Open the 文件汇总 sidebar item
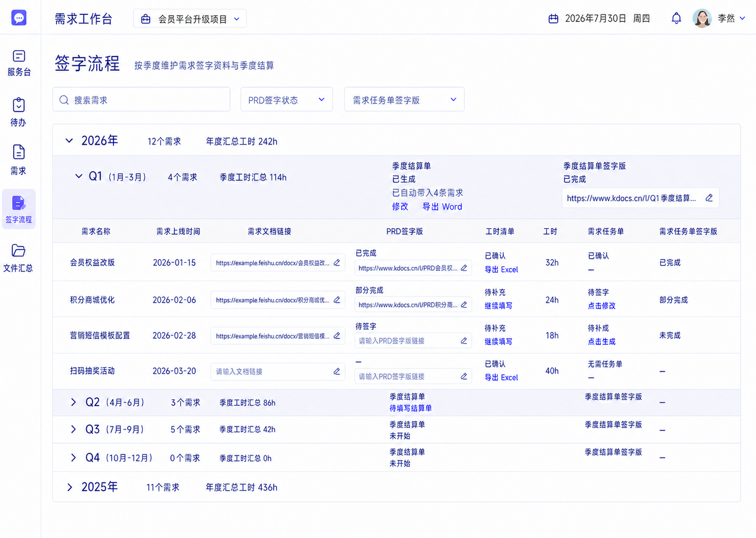Image resolution: width=756 pixels, height=538 pixels. click(x=19, y=258)
